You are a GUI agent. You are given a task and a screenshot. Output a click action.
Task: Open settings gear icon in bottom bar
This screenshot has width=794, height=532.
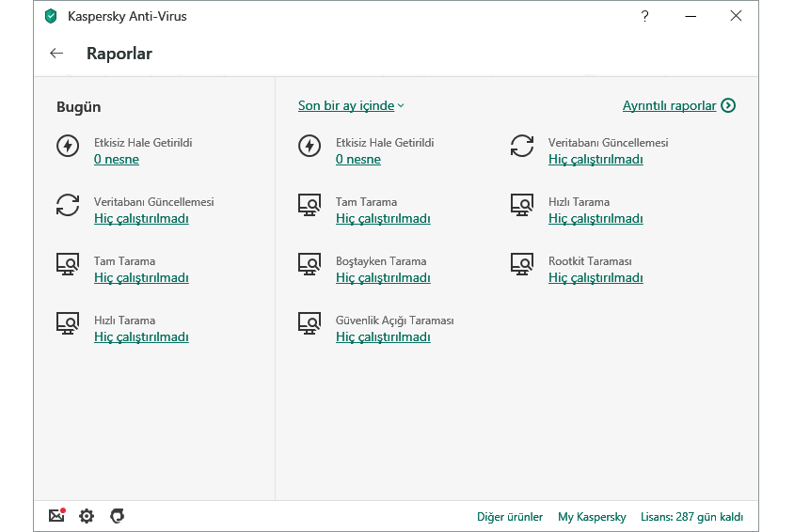tap(87, 516)
